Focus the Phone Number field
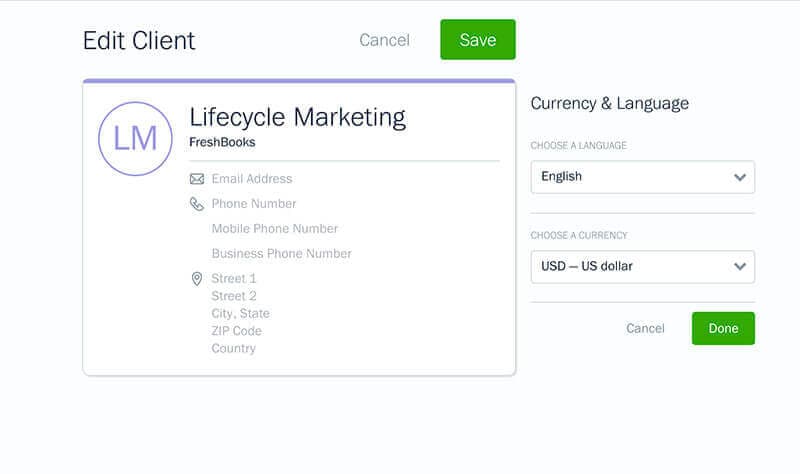Image resolution: width=800 pixels, height=474 pixels. (254, 204)
